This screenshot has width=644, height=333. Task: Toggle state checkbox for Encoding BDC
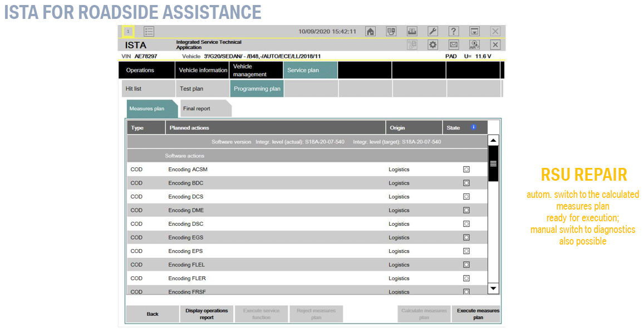coord(466,183)
